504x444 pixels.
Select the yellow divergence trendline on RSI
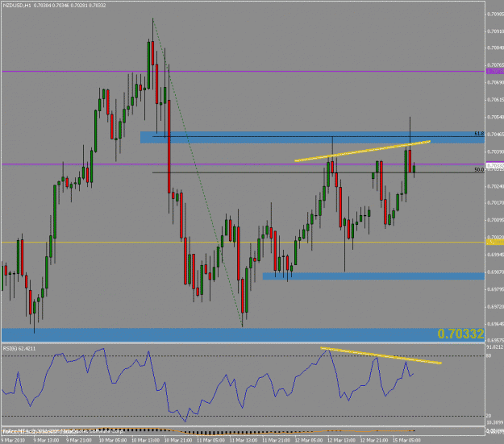pyautogui.click(x=381, y=355)
